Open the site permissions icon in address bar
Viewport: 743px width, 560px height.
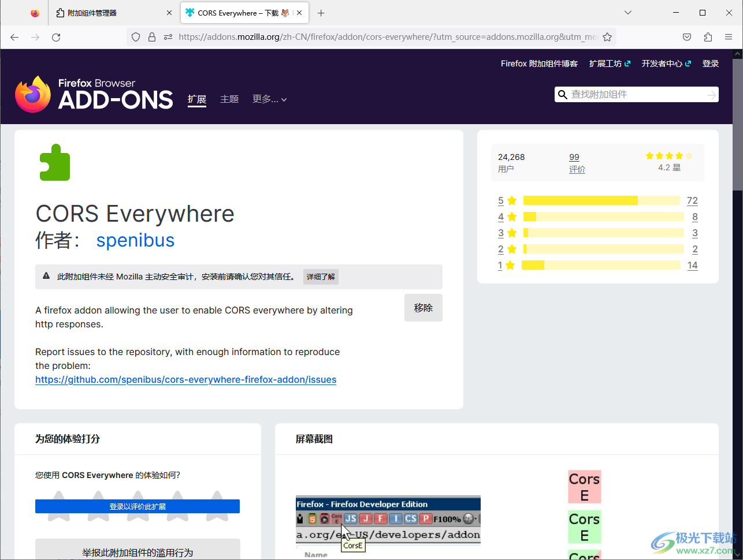(168, 37)
